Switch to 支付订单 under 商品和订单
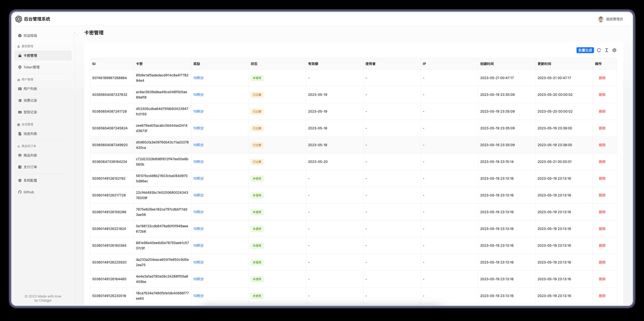Viewport: 644px width, 321px height. [x=30, y=167]
